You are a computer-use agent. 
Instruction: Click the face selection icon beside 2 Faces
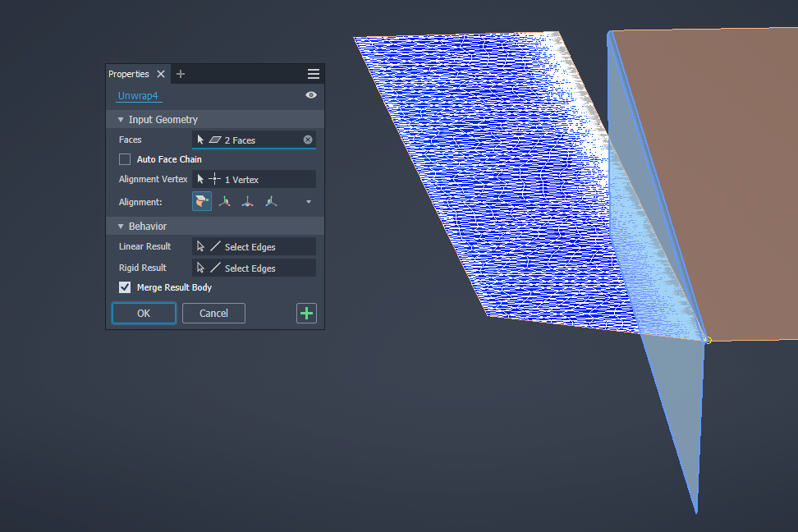[214, 139]
